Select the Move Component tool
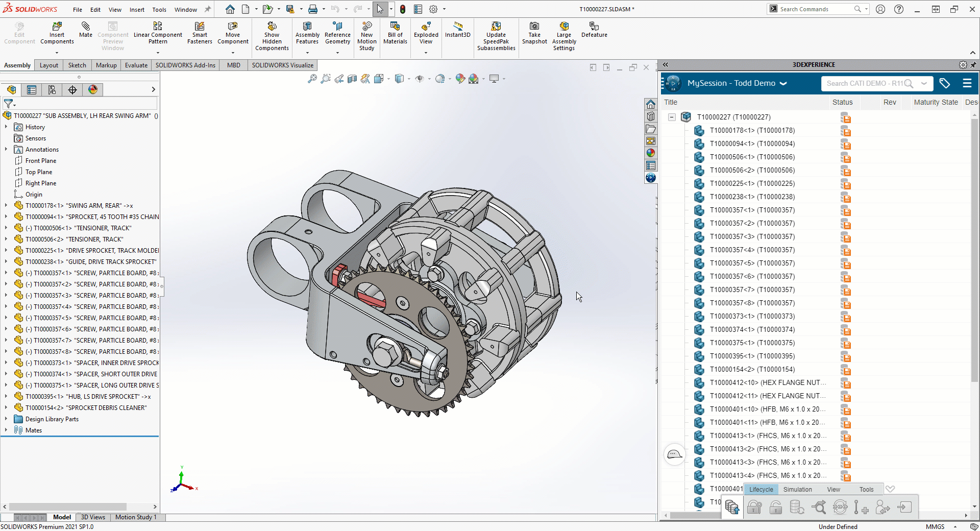Viewport: 980px width, 531px height. pyautogui.click(x=233, y=34)
